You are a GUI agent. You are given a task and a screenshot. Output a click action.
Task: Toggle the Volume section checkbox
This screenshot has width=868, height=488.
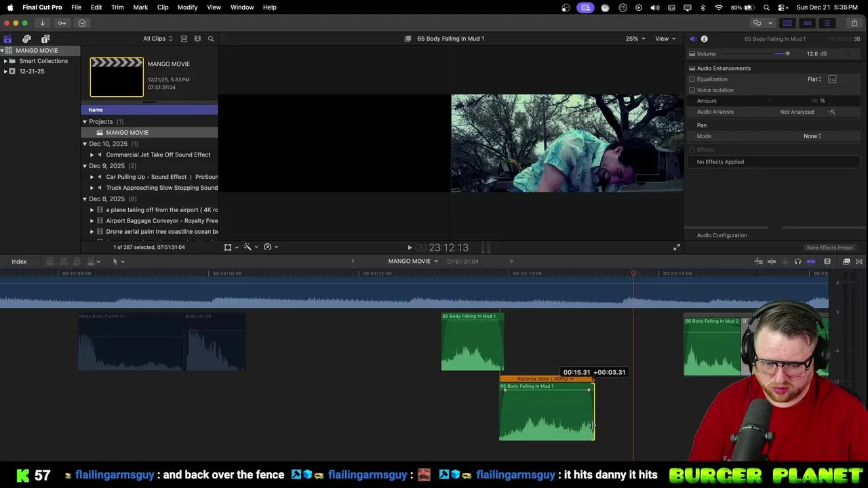tap(692, 54)
